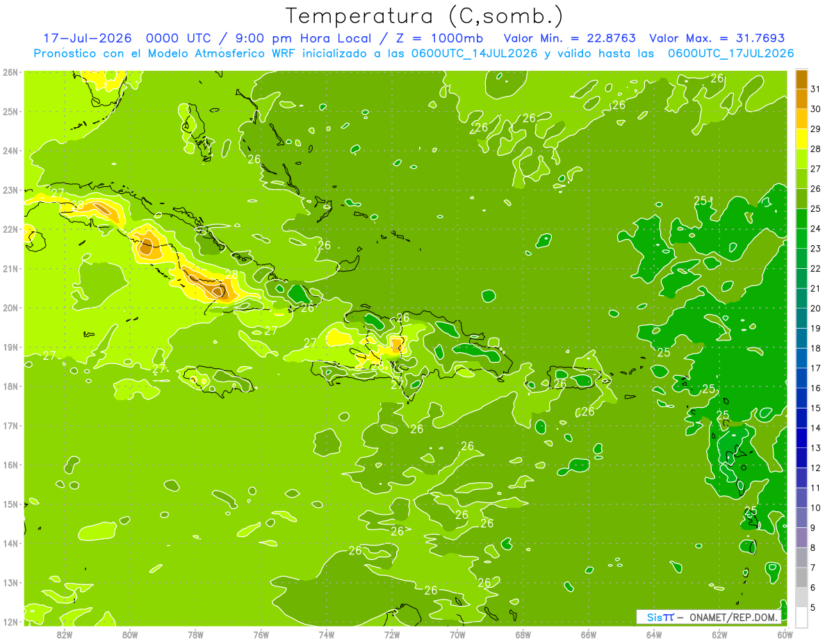Image resolution: width=834 pixels, height=644 pixels.
Task: Click the yellow colorbar segment between 28 and 29
Action: pyautogui.click(x=801, y=139)
